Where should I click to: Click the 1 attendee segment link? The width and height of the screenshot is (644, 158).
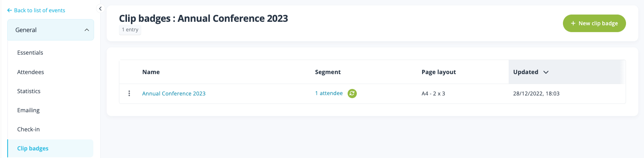pos(329,93)
